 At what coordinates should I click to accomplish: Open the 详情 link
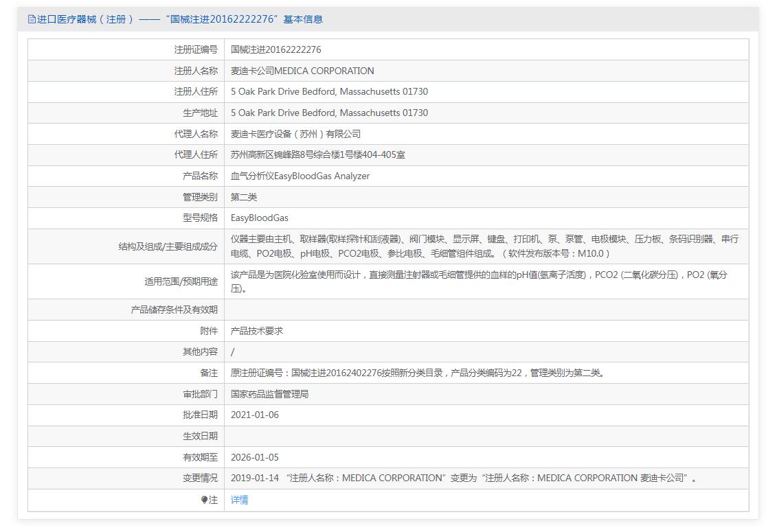240,500
